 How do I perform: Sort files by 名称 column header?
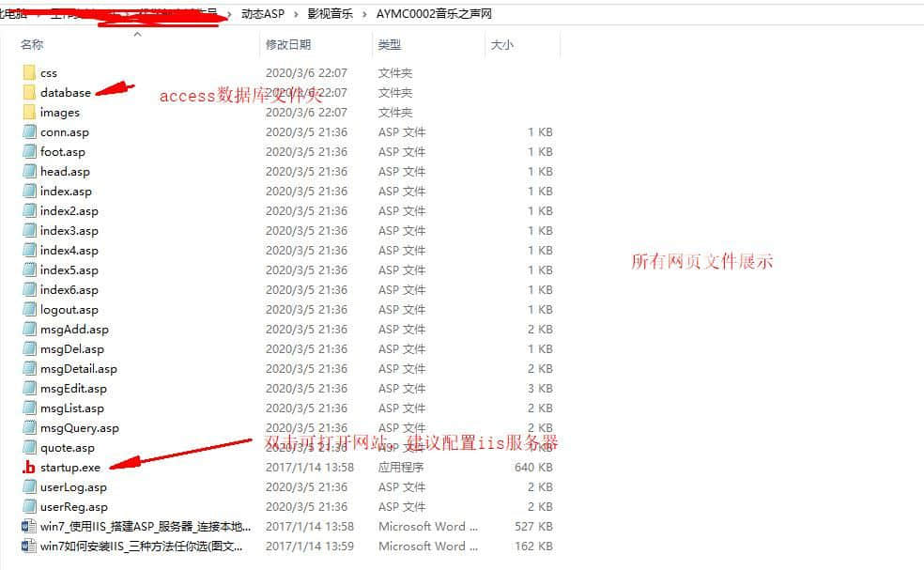pyautogui.click(x=33, y=45)
